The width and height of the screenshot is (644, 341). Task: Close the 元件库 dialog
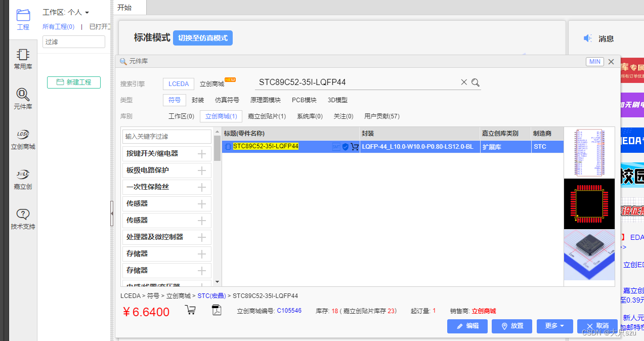point(611,62)
